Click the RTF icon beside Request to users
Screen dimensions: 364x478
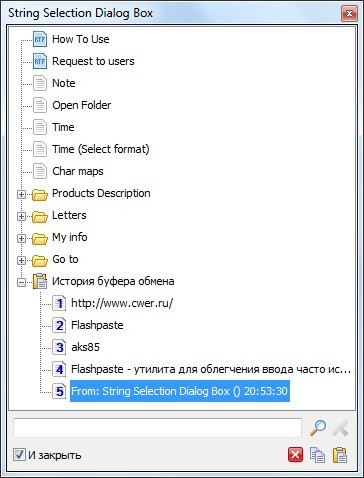pyautogui.click(x=40, y=61)
